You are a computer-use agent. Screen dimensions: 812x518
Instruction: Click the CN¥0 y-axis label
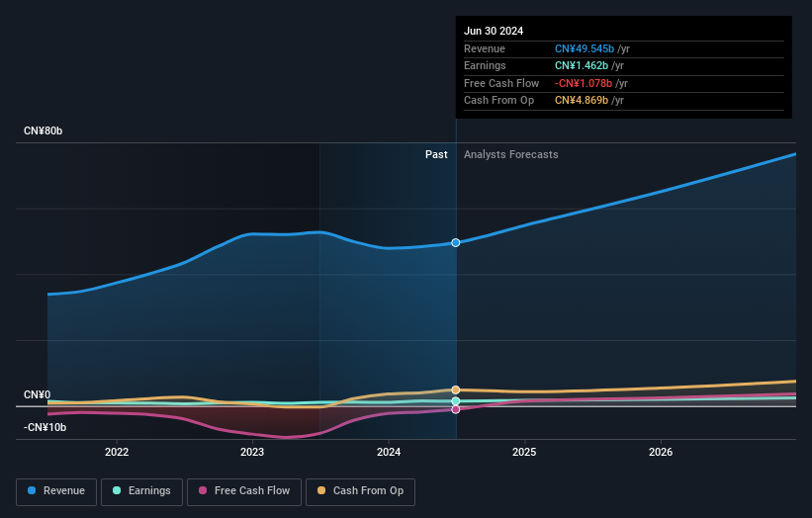click(38, 394)
